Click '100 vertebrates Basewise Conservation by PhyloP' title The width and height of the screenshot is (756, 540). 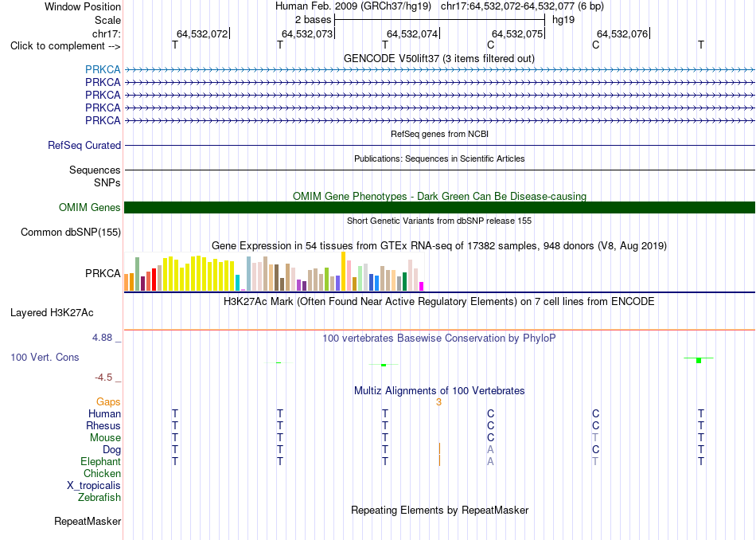click(439, 338)
